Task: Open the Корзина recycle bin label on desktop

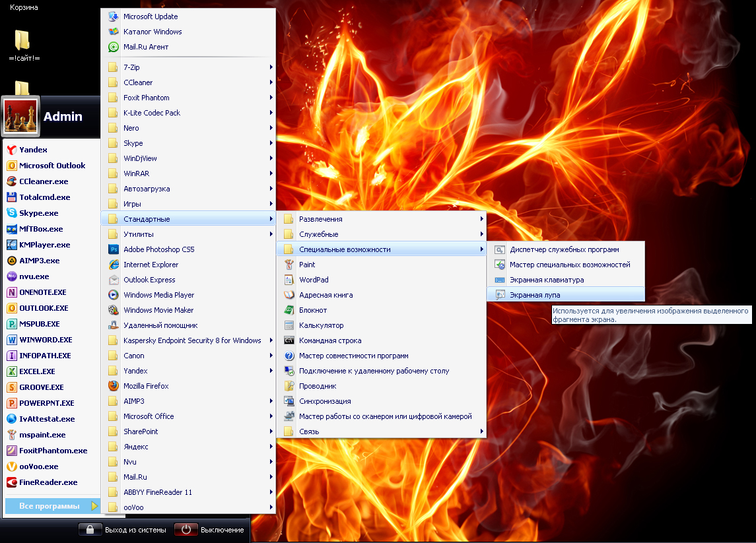Action: point(24,7)
